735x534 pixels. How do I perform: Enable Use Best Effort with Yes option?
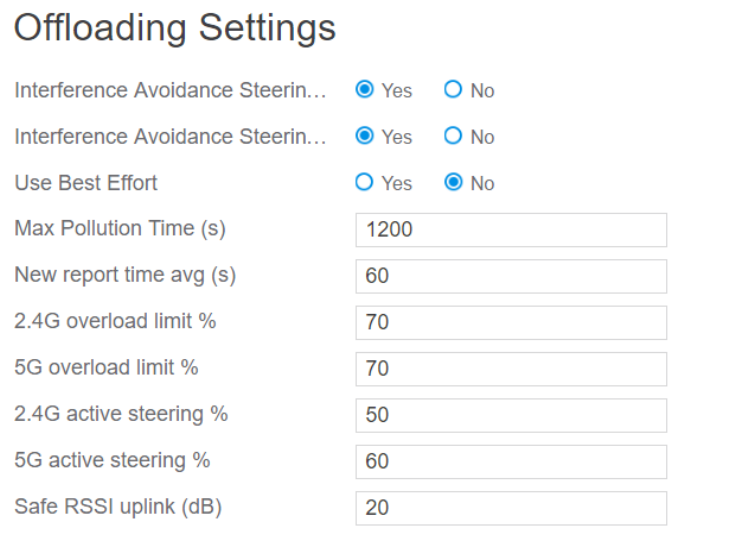tap(365, 183)
